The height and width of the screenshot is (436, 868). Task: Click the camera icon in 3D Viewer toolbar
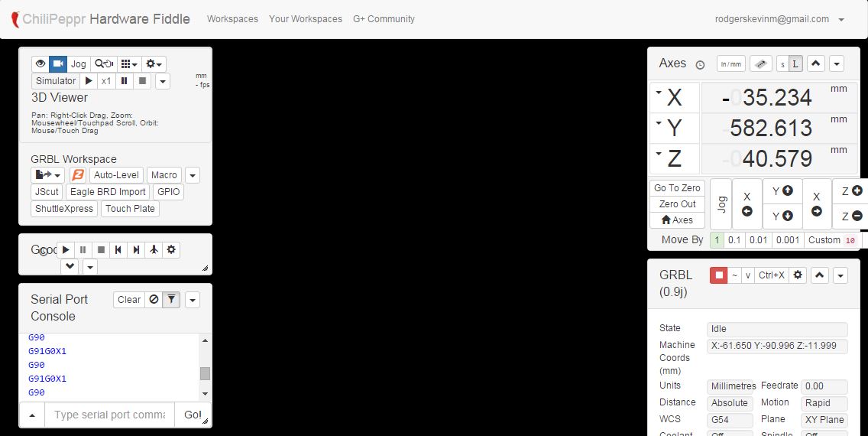tap(58, 64)
